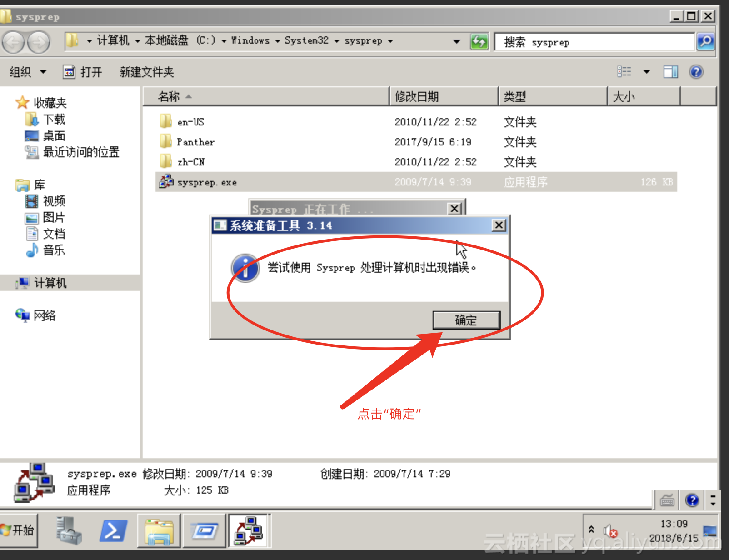The image size is (729, 560).
Task: Click the sysprep.exe icon in details pane
Action: tap(34, 483)
